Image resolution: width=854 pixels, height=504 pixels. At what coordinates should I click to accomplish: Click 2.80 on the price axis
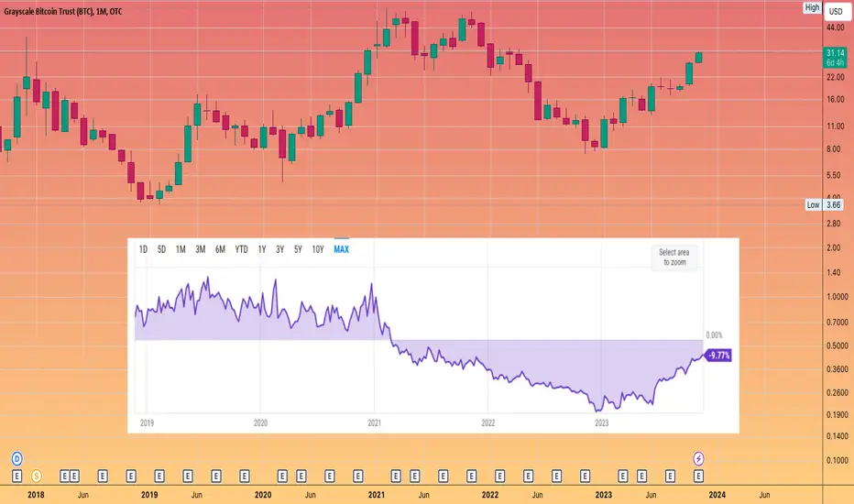pyautogui.click(x=833, y=224)
